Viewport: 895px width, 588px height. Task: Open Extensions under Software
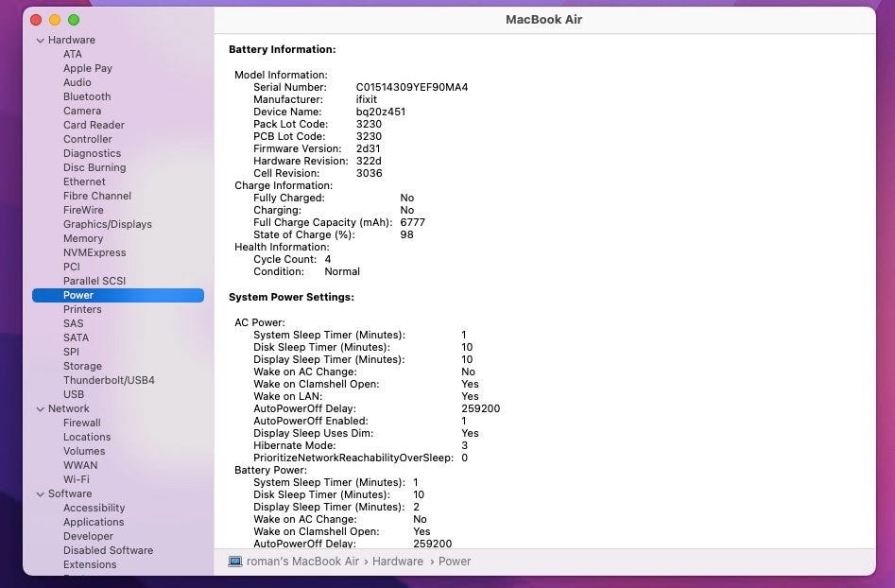(x=90, y=564)
